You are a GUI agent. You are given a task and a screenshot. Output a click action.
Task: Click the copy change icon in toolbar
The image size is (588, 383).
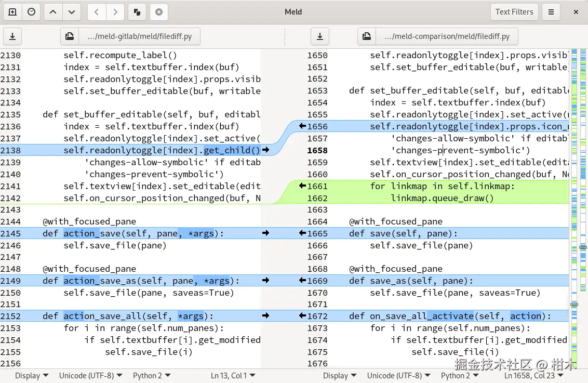tap(137, 12)
